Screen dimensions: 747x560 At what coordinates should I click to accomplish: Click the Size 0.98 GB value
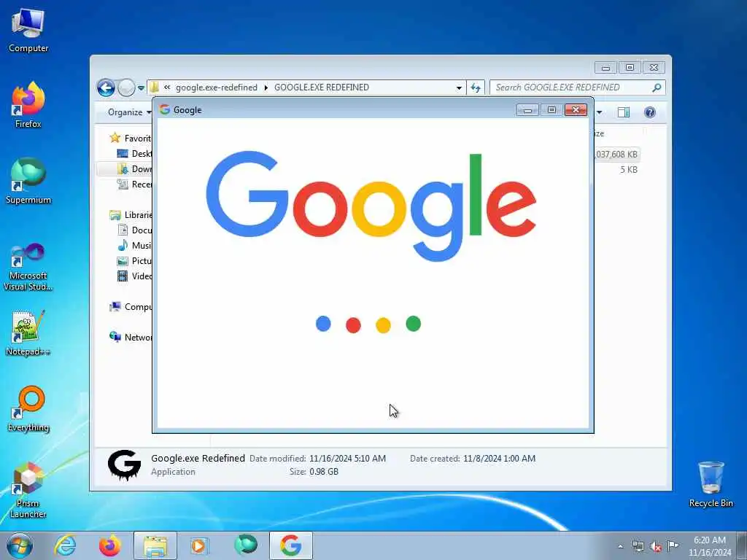[324, 472]
